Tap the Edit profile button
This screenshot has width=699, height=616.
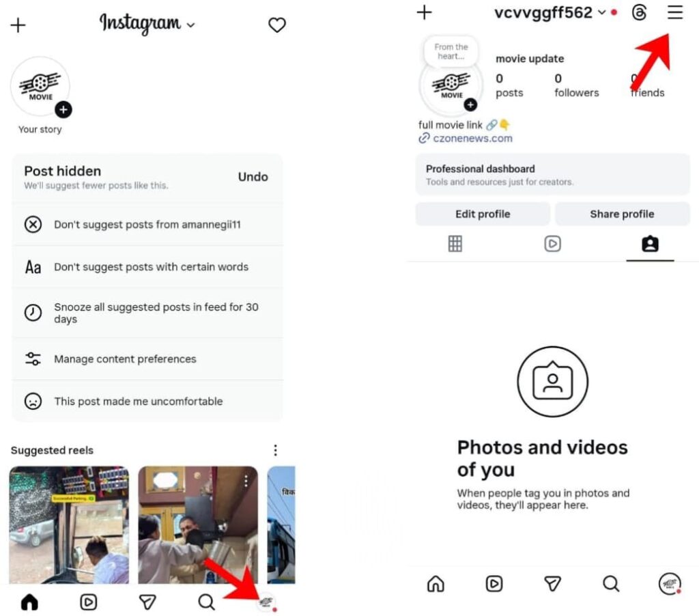483,214
